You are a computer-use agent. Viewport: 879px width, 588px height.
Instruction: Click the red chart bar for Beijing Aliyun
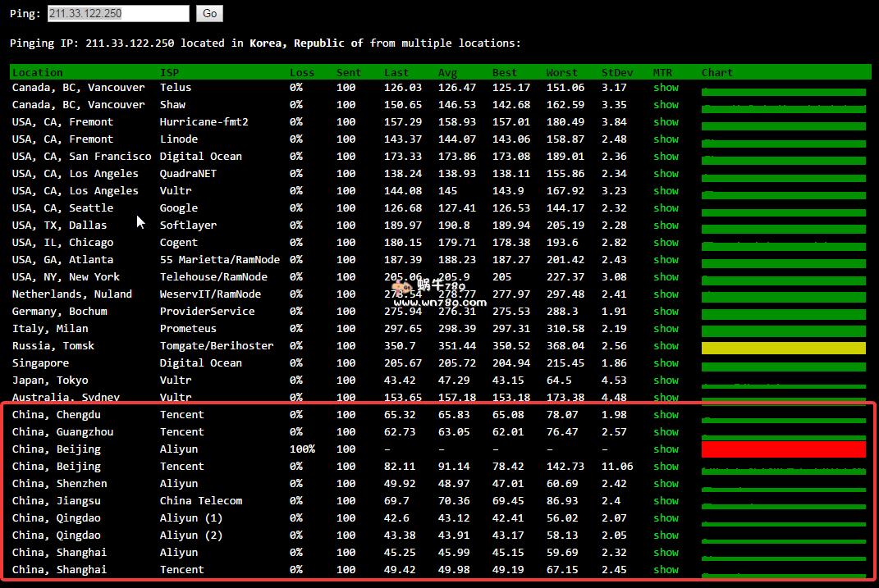point(783,449)
